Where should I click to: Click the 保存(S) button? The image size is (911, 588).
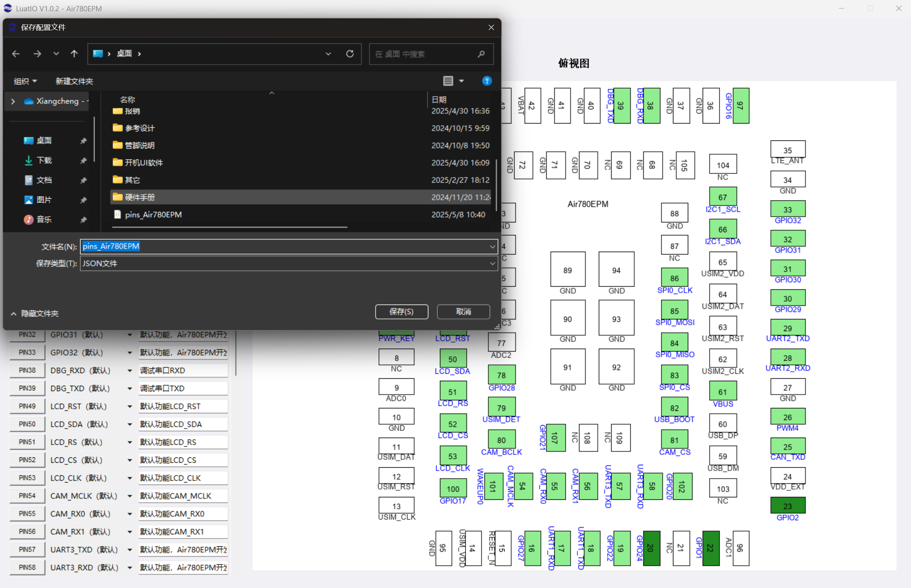pyautogui.click(x=401, y=312)
